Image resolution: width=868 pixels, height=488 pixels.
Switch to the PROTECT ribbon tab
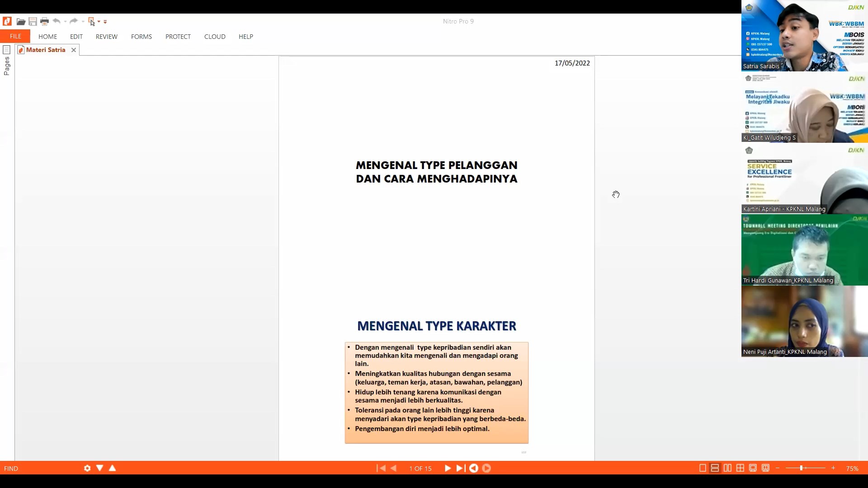click(x=178, y=37)
